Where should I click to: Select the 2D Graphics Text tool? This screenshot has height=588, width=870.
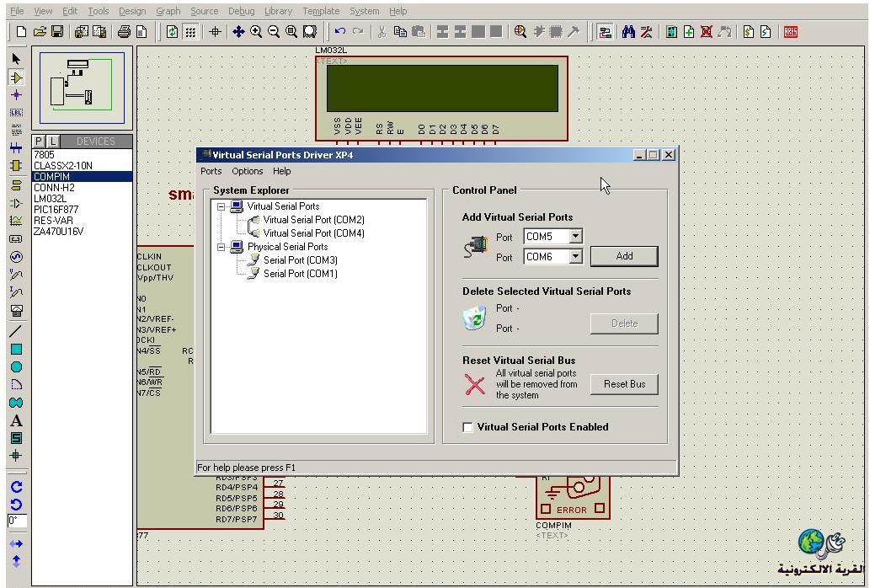16,420
